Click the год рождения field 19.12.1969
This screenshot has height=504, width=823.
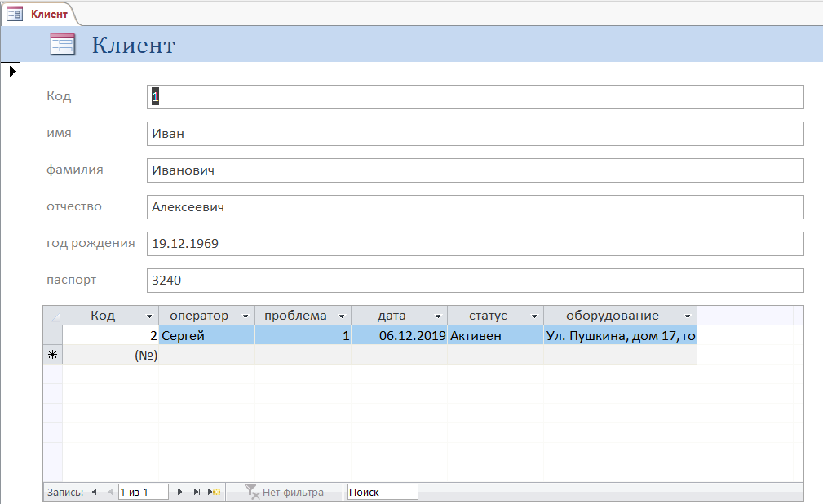[x=475, y=244]
